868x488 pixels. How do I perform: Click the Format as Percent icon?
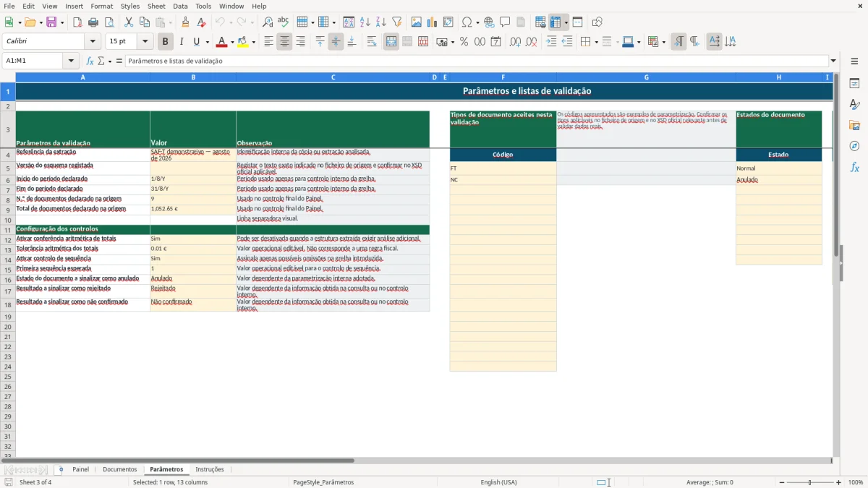464,42
